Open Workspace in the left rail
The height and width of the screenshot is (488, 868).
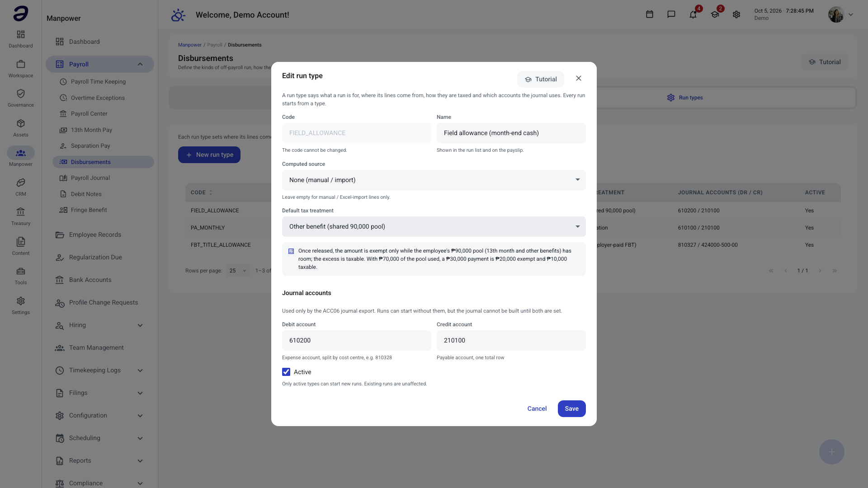click(x=21, y=69)
